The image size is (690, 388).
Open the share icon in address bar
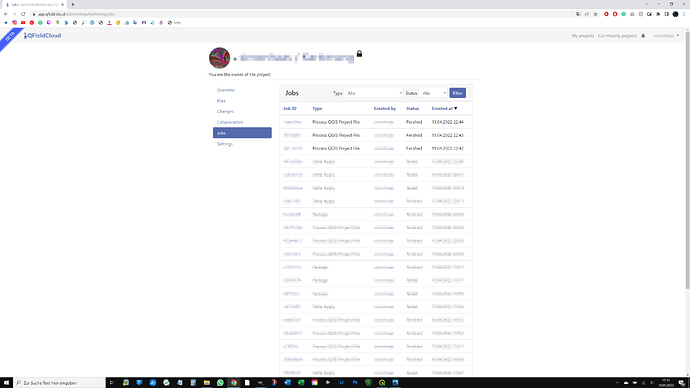(587, 14)
